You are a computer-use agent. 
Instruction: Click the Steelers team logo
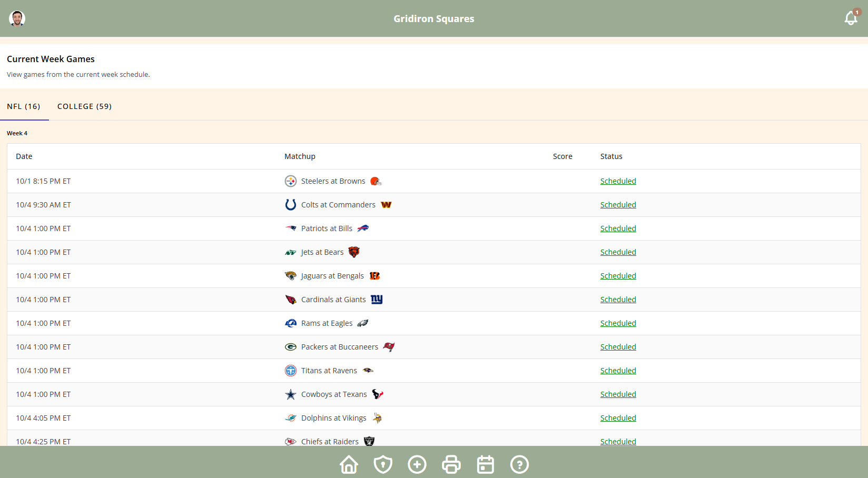[x=291, y=181]
